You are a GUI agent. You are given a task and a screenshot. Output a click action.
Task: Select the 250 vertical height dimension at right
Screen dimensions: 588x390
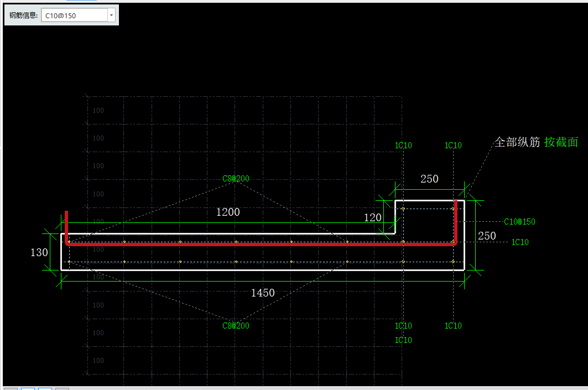pos(487,236)
